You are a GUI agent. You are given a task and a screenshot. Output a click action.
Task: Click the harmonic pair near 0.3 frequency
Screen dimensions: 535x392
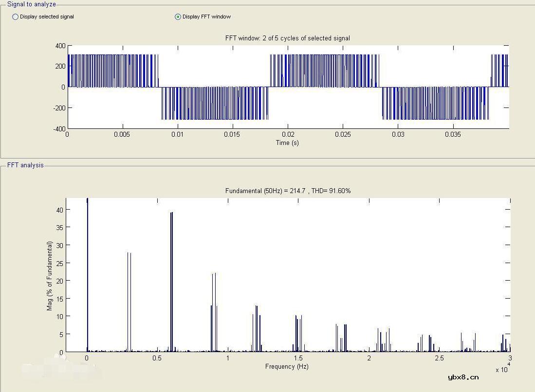[129, 302]
